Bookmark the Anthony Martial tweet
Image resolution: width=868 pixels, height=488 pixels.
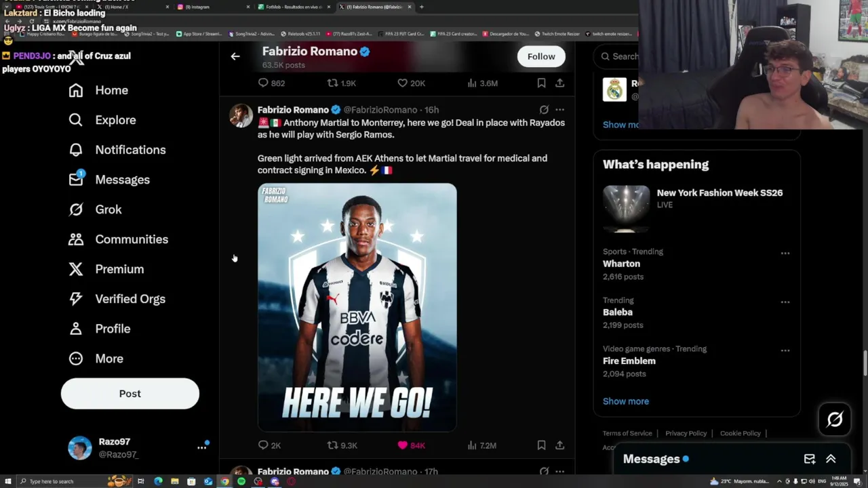point(541,445)
